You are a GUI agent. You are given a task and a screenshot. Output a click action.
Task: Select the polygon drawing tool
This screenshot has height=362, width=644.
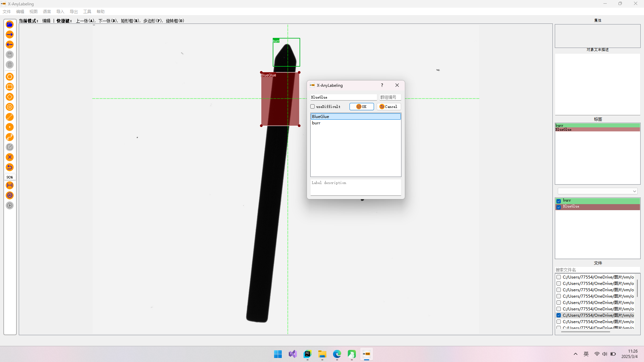coord(10,77)
